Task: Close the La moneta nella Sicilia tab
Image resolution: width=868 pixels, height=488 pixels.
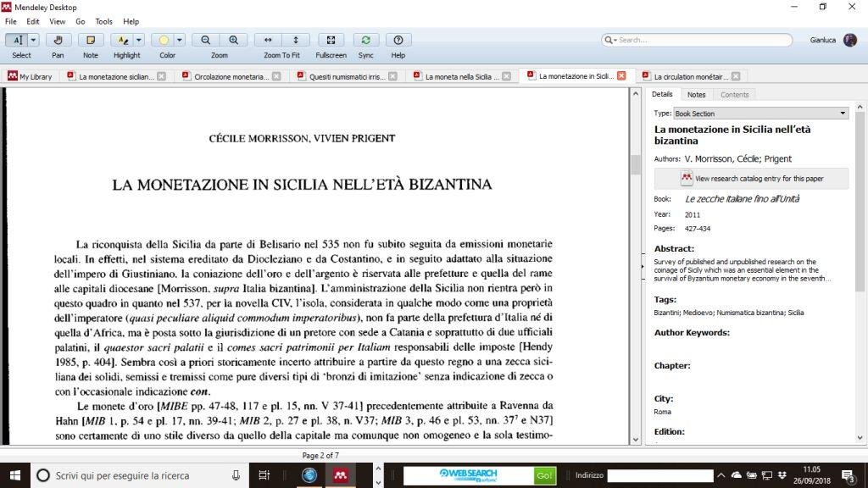Action: coord(507,76)
